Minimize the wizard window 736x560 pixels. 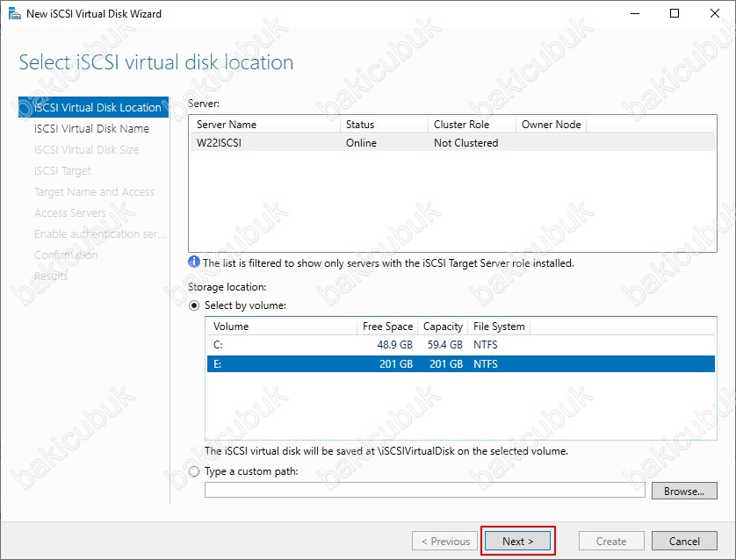coord(635,13)
